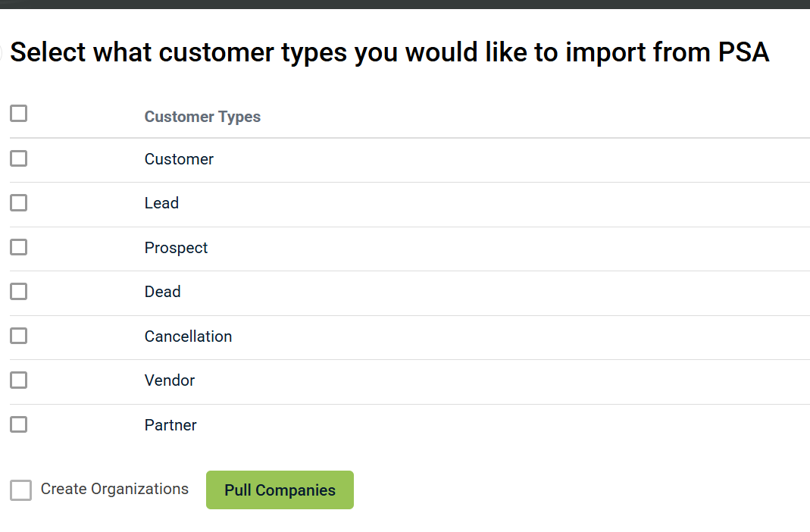Click the Create Organizations label text
Screen dimensions: 810x532
tap(114, 489)
